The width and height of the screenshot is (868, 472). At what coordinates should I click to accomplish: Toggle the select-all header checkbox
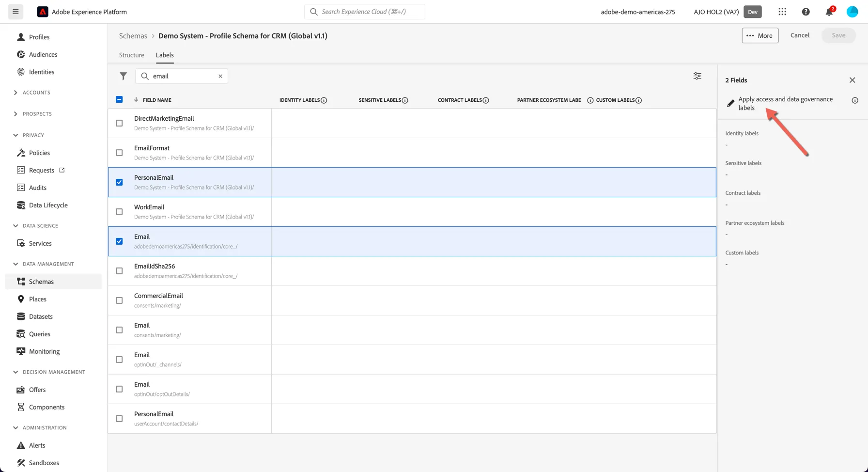pyautogui.click(x=119, y=99)
